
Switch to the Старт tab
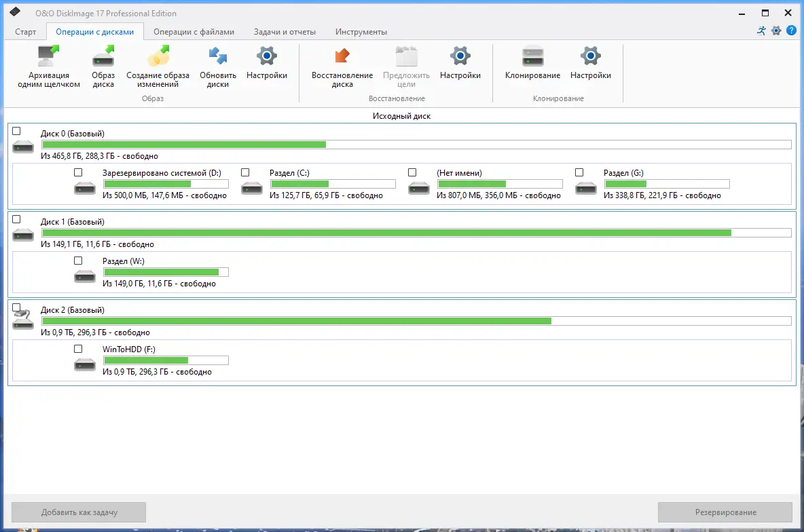tap(26, 32)
